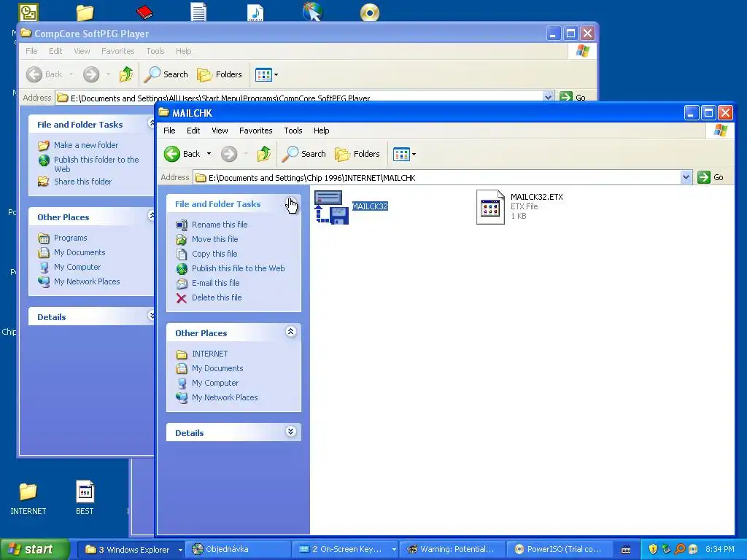Click Publish this file to the Web
This screenshot has width=747, height=560.
point(239,268)
